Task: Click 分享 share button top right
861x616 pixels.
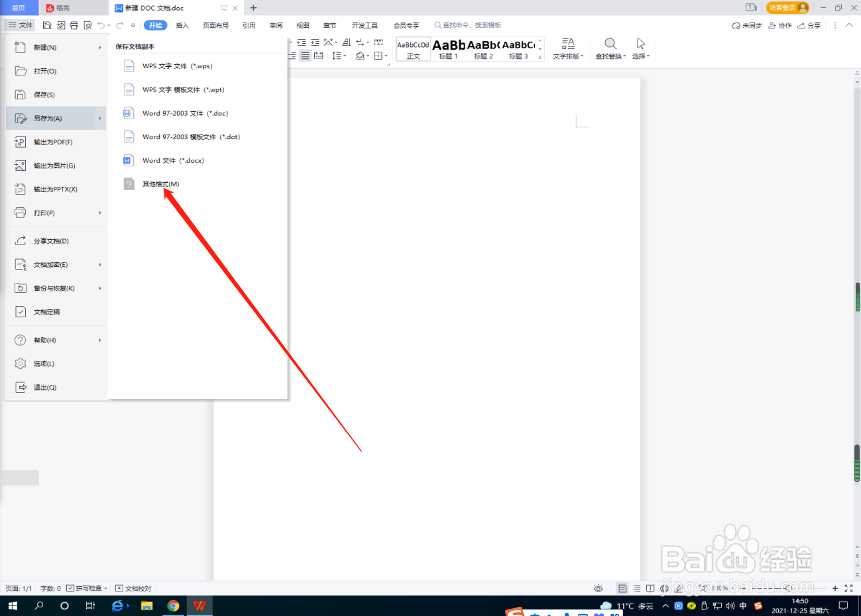Action: 809,25
